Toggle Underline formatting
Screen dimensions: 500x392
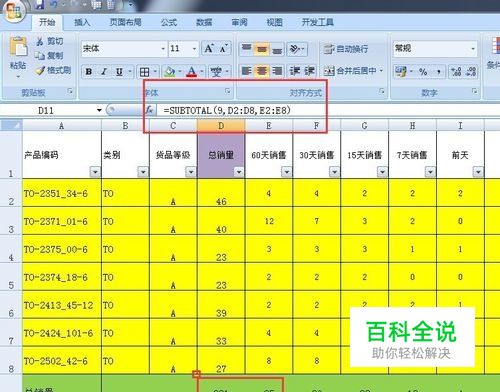click(x=119, y=71)
